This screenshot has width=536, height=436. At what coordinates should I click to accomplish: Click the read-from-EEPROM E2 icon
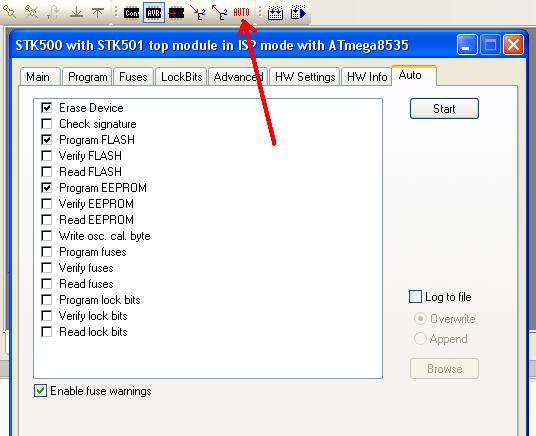point(219,13)
